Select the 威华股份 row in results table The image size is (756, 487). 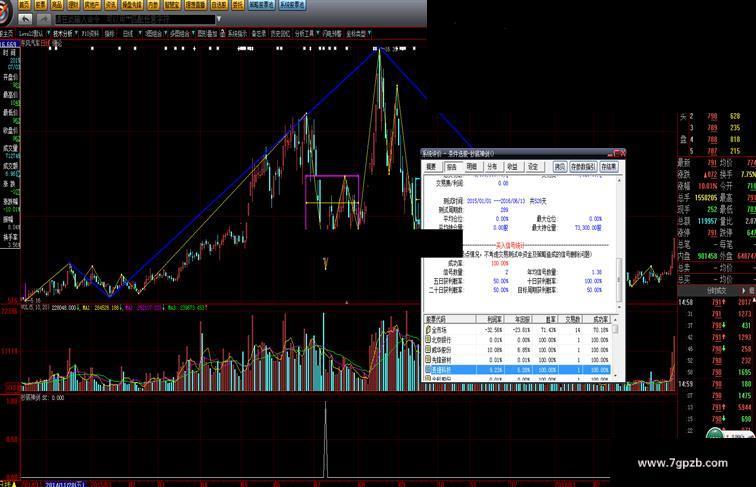pyautogui.click(x=517, y=350)
